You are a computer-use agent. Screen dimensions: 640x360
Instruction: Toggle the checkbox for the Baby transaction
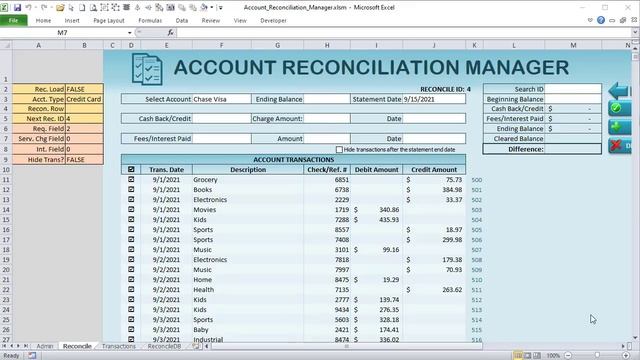coord(131,329)
